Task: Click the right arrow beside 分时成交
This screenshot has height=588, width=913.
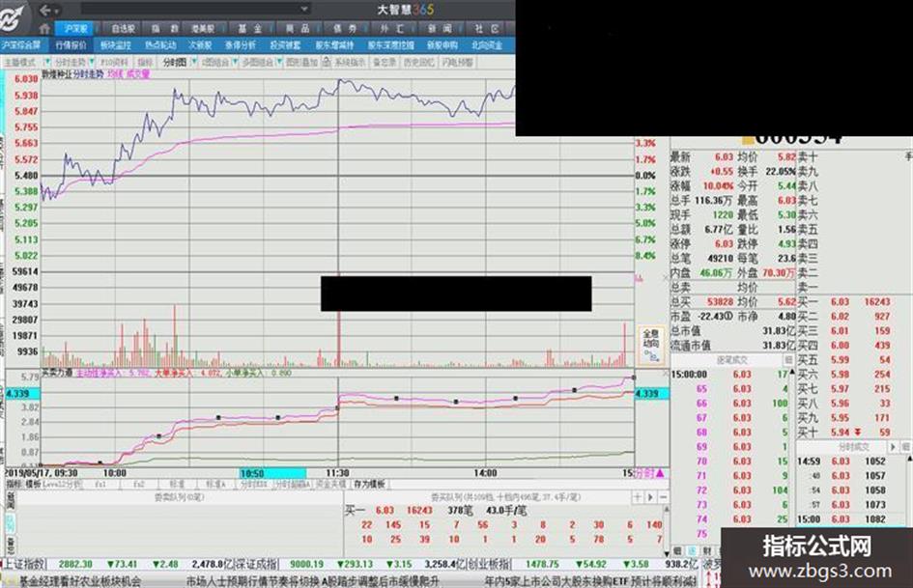Action: point(894,446)
